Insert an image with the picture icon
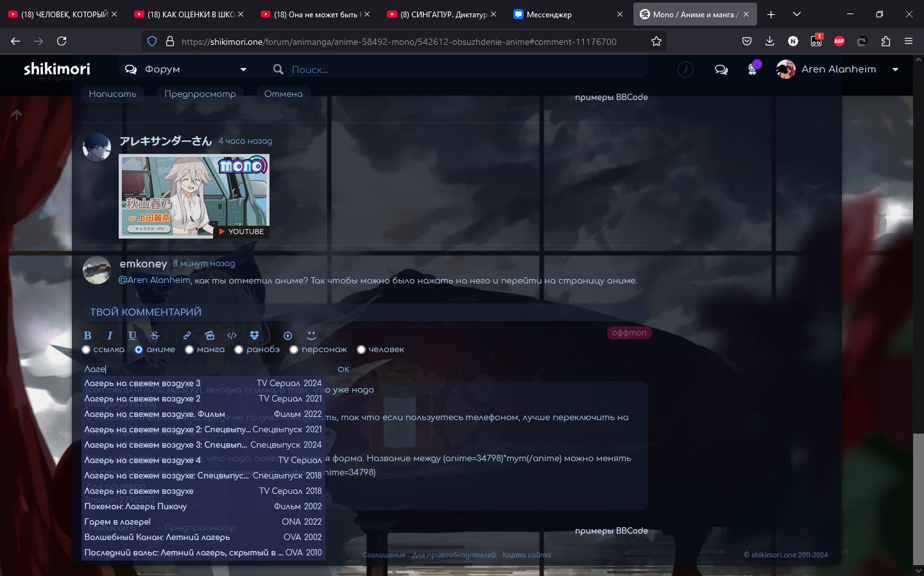The image size is (924, 576). coord(209,335)
